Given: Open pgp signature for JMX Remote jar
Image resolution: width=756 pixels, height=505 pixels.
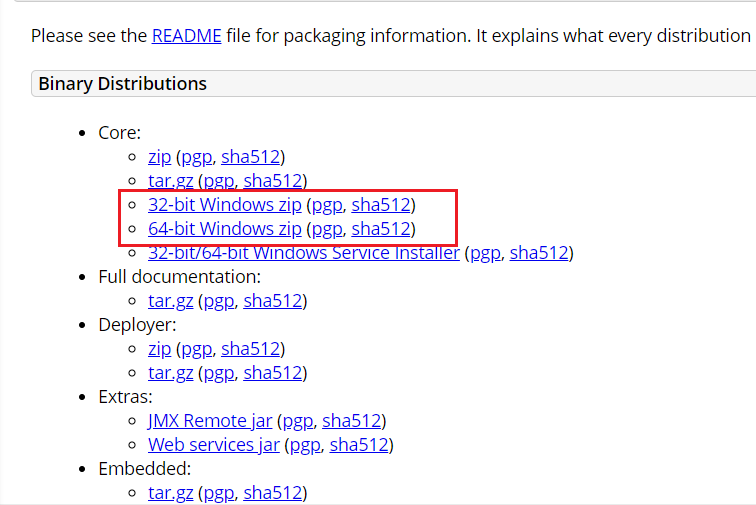Looking at the screenshot, I should tap(297, 421).
